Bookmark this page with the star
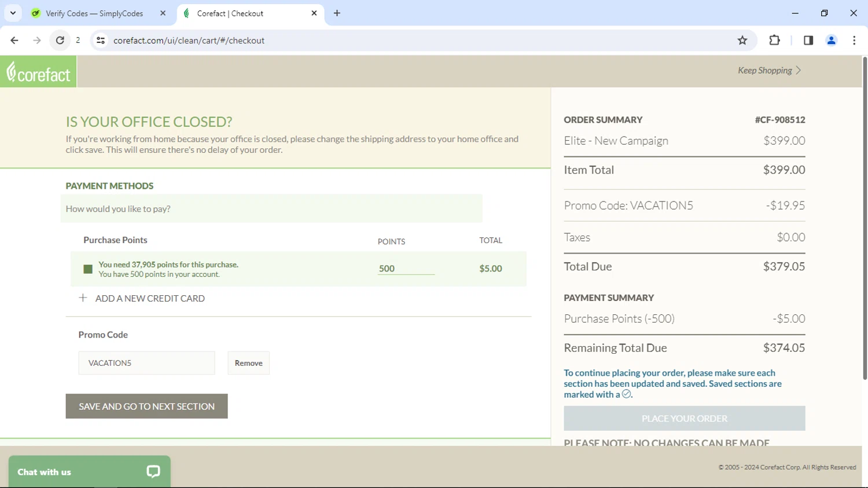 [742, 41]
